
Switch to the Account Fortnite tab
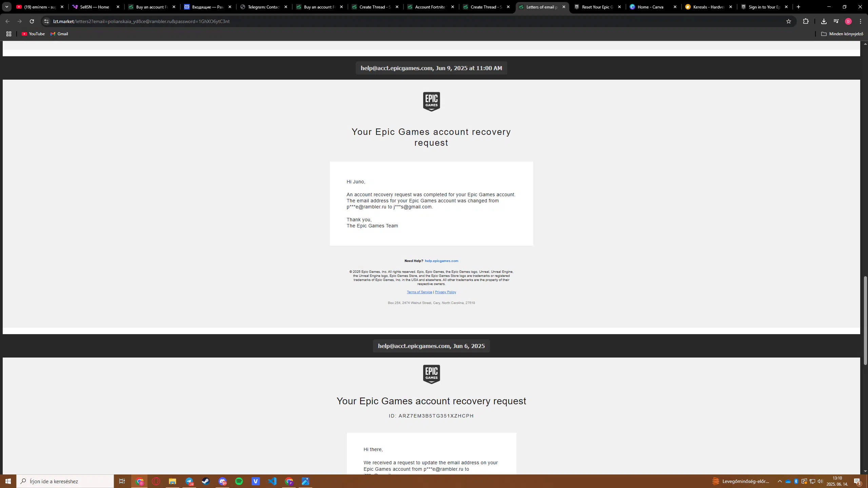point(431,7)
